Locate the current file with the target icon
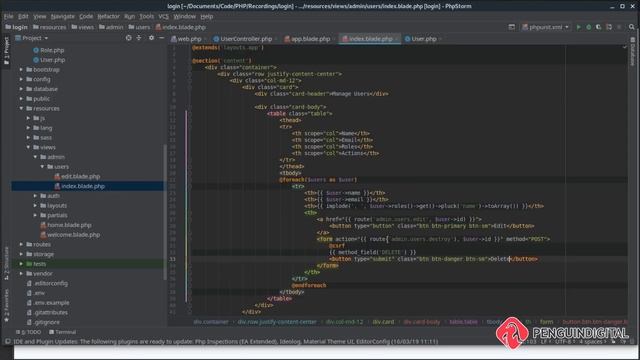Screen dimensions: 640x360 tap(129, 38)
